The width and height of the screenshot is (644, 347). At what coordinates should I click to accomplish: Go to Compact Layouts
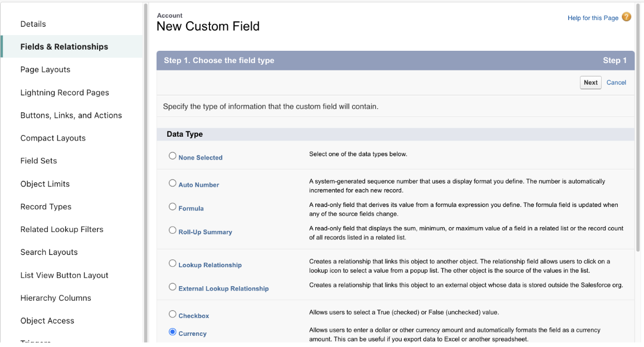click(53, 138)
